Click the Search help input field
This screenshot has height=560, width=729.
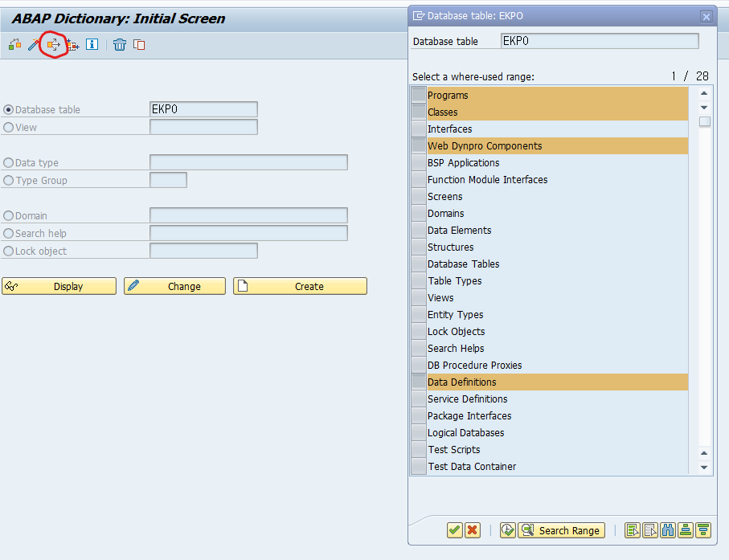click(248, 233)
